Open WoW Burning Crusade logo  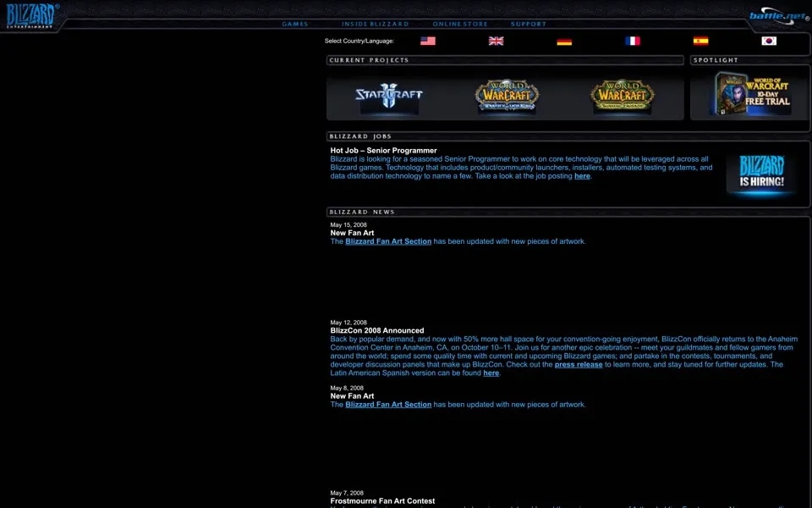623,96
